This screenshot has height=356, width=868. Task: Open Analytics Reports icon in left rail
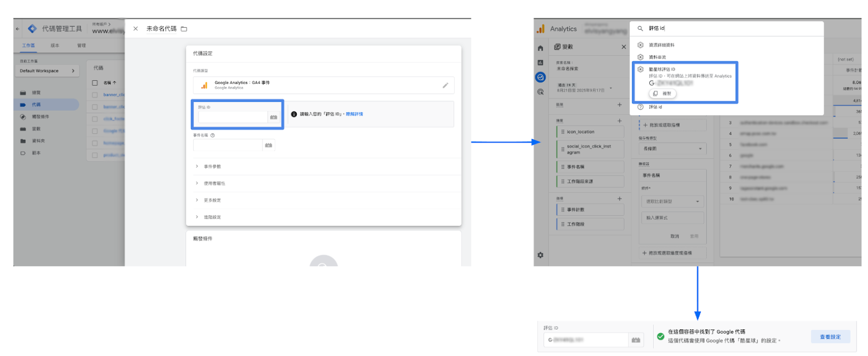point(540,63)
